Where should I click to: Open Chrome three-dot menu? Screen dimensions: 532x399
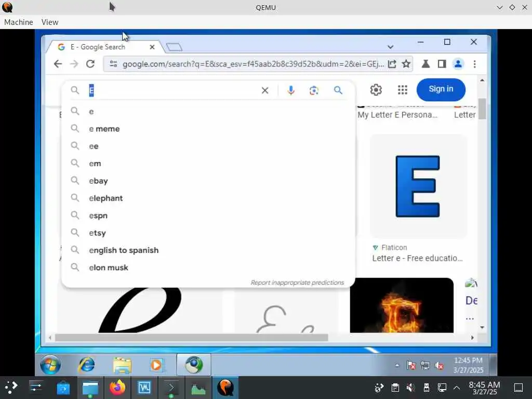[x=475, y=64]
